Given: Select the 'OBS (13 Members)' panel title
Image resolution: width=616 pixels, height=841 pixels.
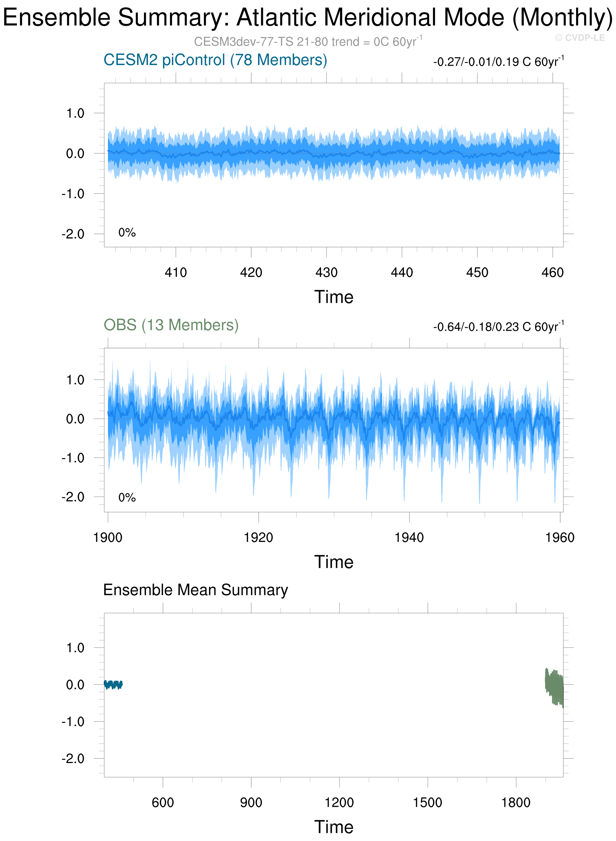Looking at the screenshot, I should (171, 325).
